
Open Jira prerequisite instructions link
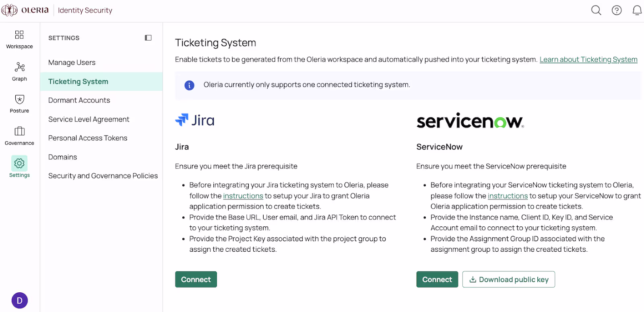(x=243, y=196)
